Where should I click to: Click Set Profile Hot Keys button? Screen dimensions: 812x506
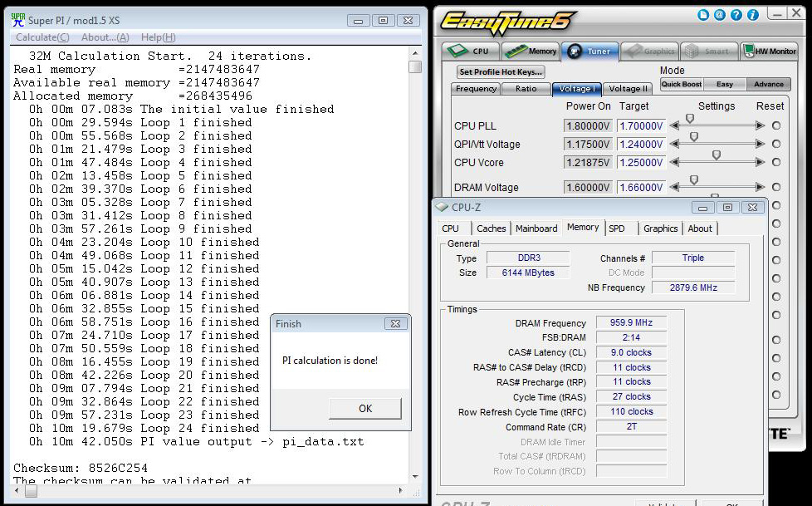pos(501,72)
